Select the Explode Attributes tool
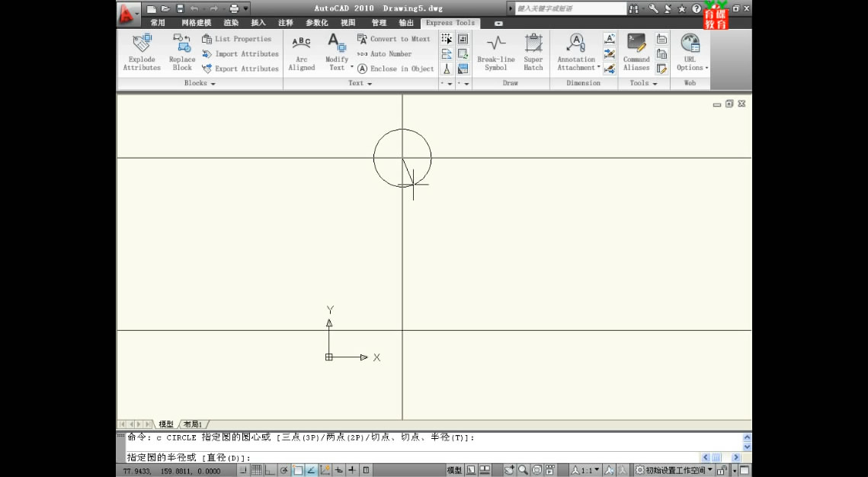The width and height of the screenshot is (868, 477). pyautogui.click(x=142, y=53)
